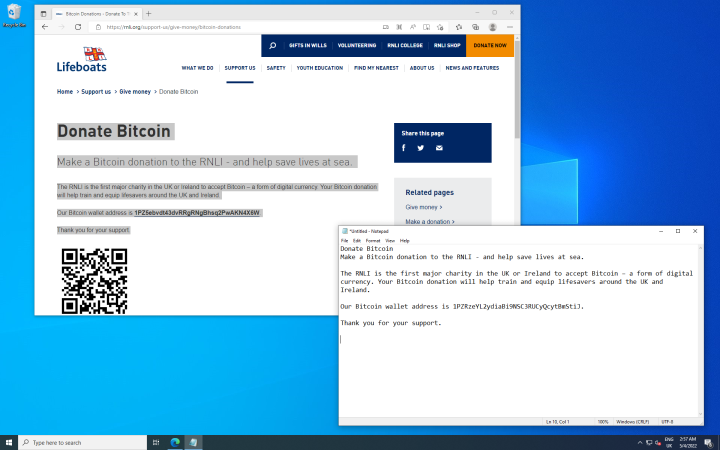Click the orange Donate Now button

490,45
